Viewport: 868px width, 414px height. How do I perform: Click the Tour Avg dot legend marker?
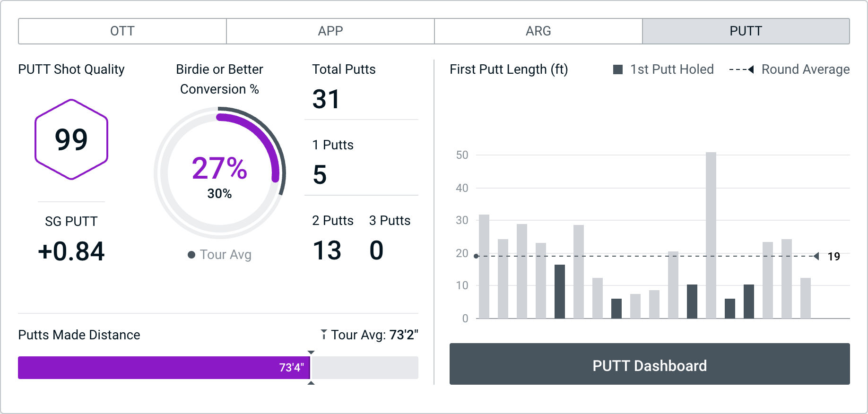(x=191, y=255)
